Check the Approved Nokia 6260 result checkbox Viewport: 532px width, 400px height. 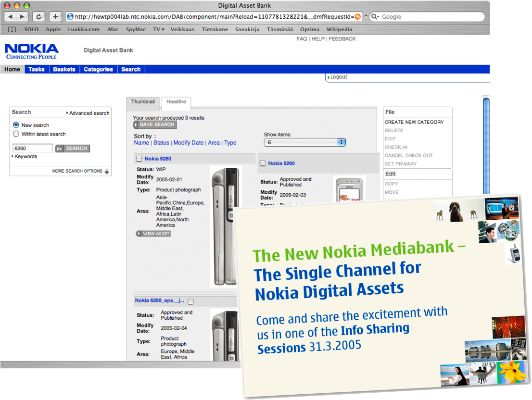point(263,163)
